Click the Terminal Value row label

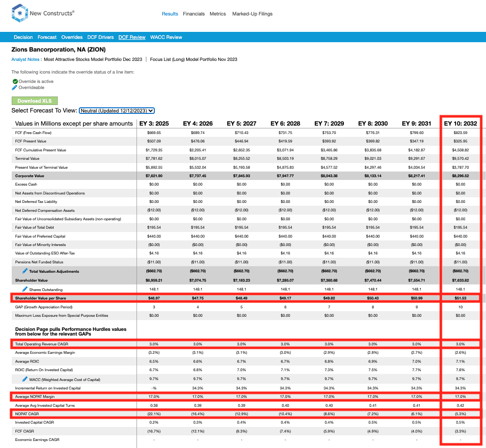[x=27, y=158]
